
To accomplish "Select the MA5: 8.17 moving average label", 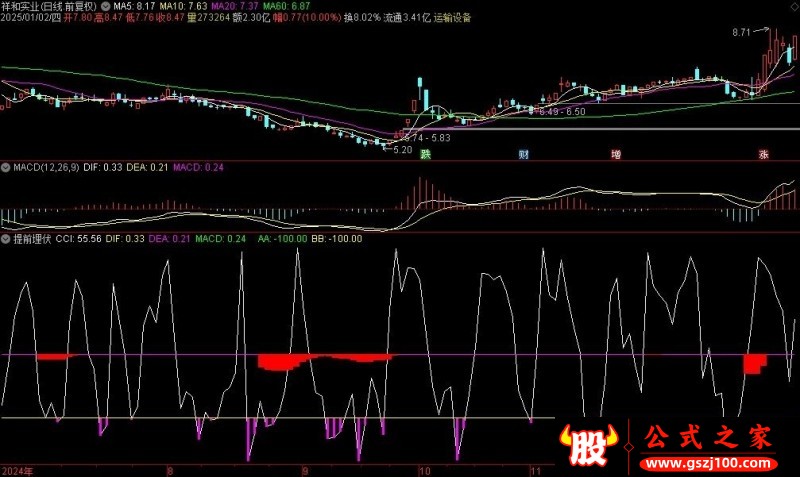I will 134,6.
